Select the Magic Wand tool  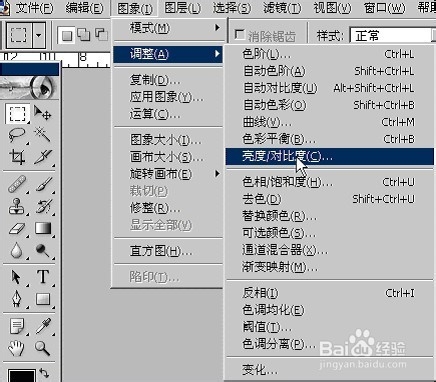42,135
